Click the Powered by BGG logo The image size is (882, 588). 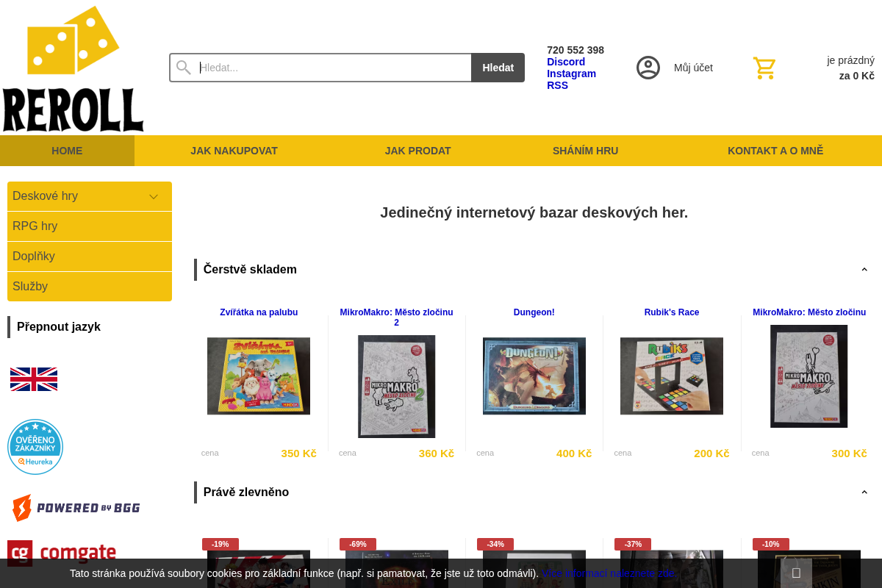(x=76, y=508)
